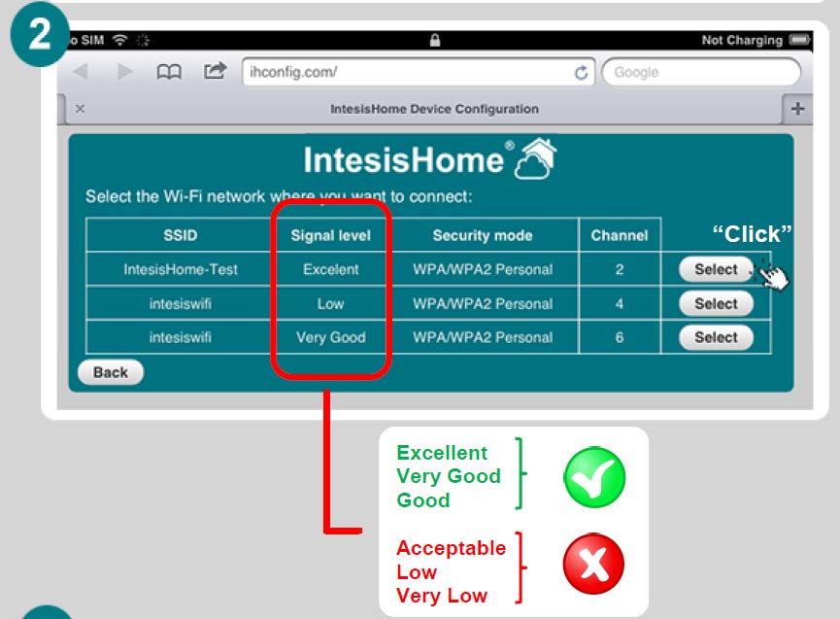Select intesiswifi network on channel 6

[717, 337]
